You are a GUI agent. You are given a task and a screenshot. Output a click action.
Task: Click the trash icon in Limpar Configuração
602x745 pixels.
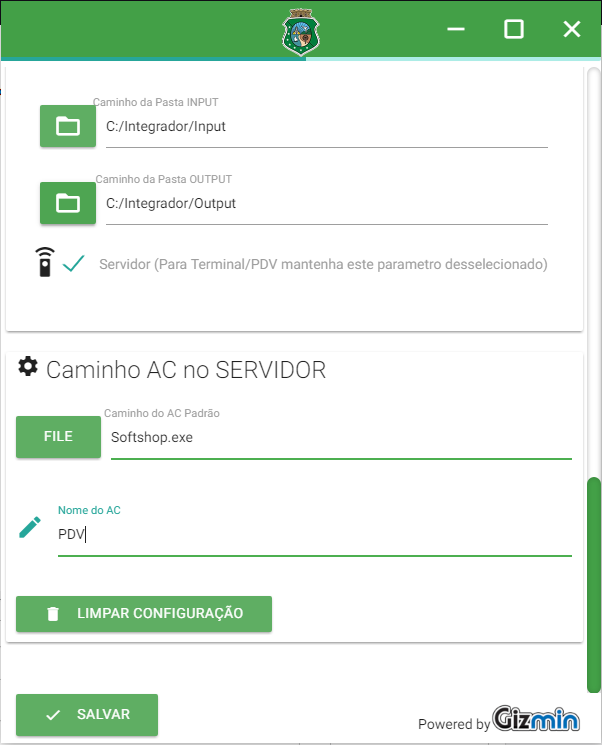tap(53, 614)
